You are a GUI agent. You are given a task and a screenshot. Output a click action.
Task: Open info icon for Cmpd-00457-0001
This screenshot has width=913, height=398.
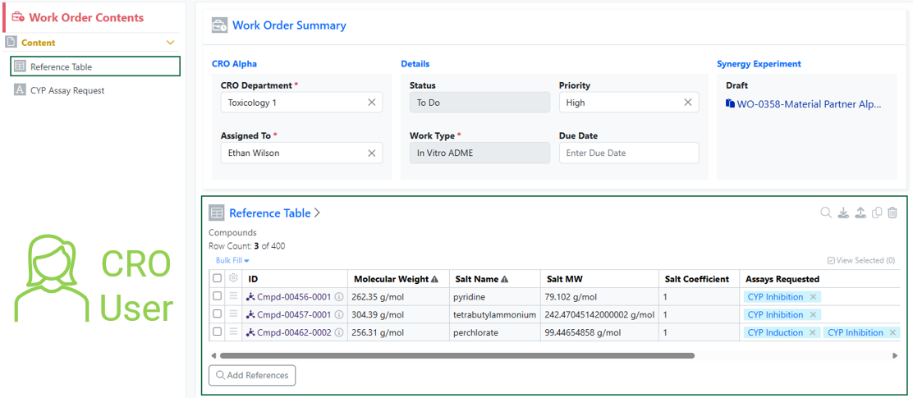339,315
